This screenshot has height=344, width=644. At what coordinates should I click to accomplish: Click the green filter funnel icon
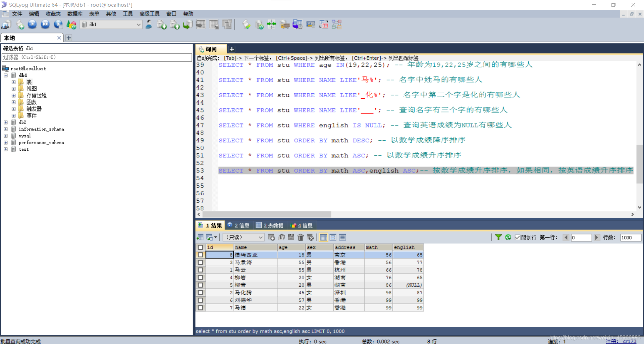pos(498,237)
